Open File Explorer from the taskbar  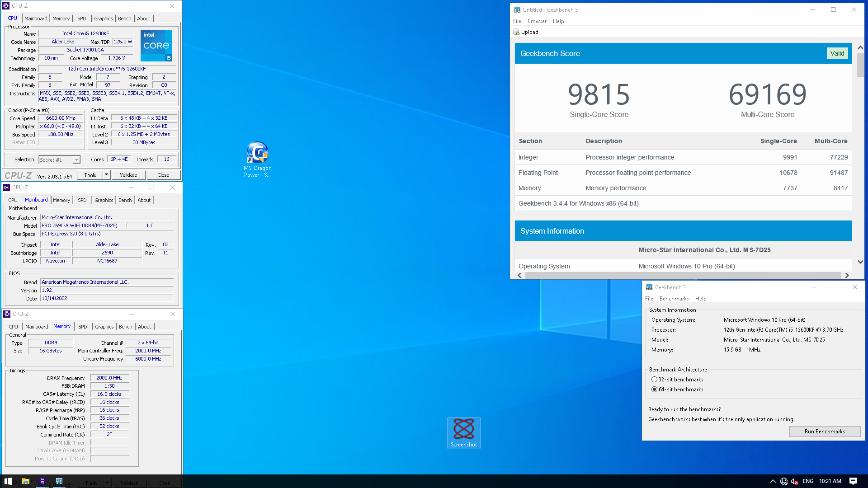(26, 481)
